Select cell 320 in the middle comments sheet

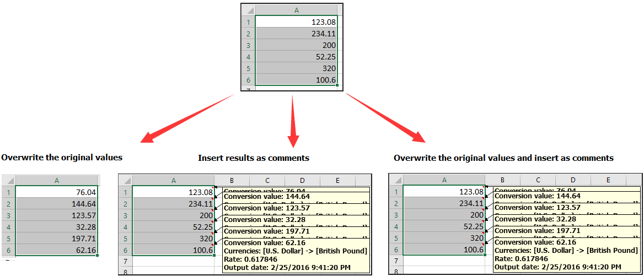pyautogui.click(x=173, y=238)
